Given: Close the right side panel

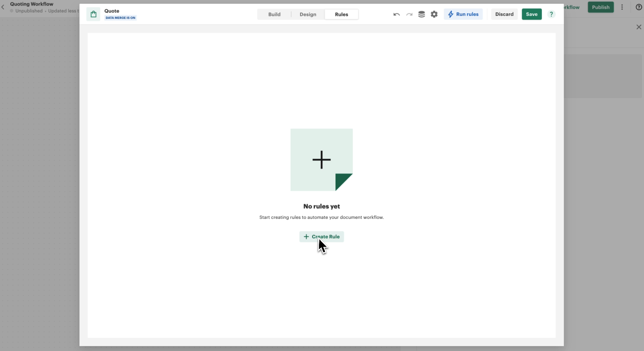Looking at the screenshot, I should [x=639, y=27].
